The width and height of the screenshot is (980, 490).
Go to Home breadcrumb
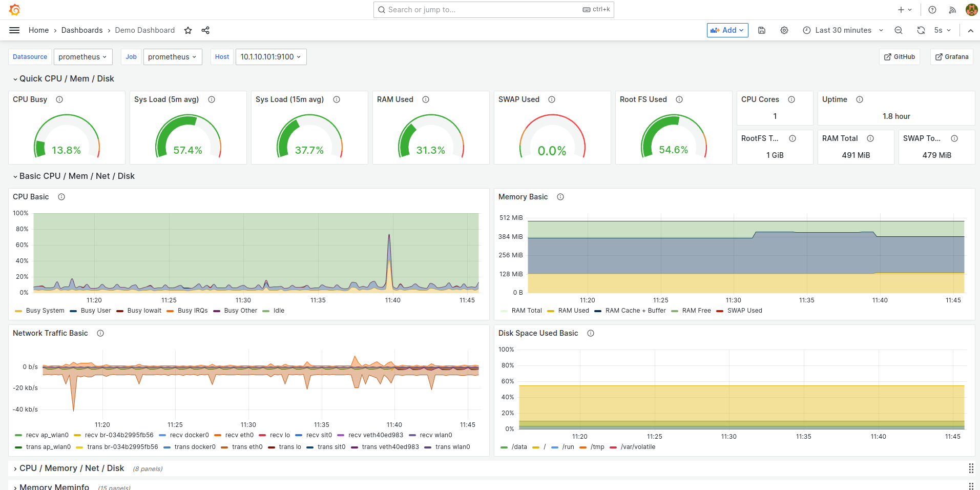click(x=38, y=30)
